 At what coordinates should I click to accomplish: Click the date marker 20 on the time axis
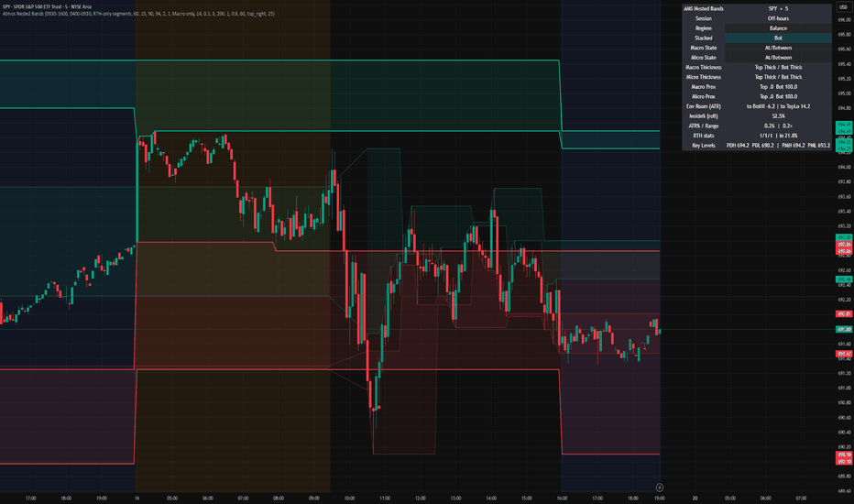tap(695, 498)
